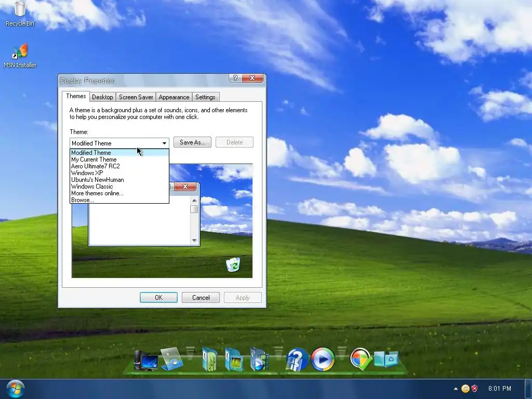The width and height of the screenshot is (532, 399).
Task: Click the yellow tray notification icon
Action: coord(465,389)
